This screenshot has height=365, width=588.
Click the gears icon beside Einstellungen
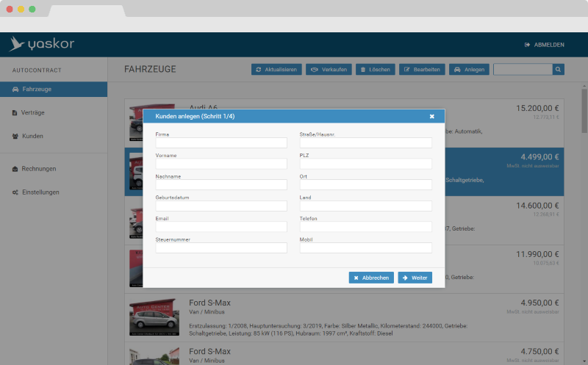pyautogui.click(x=15, y=192)
